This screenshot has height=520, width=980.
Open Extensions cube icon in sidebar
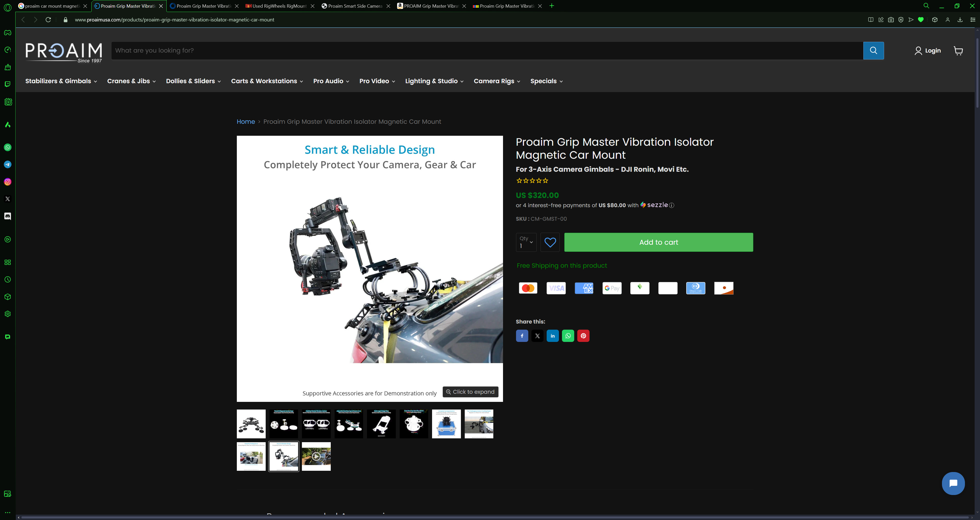coord(8,297)
